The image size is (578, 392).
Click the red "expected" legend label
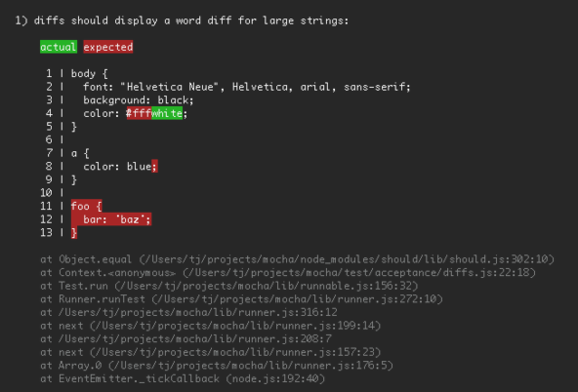point(108,47)
